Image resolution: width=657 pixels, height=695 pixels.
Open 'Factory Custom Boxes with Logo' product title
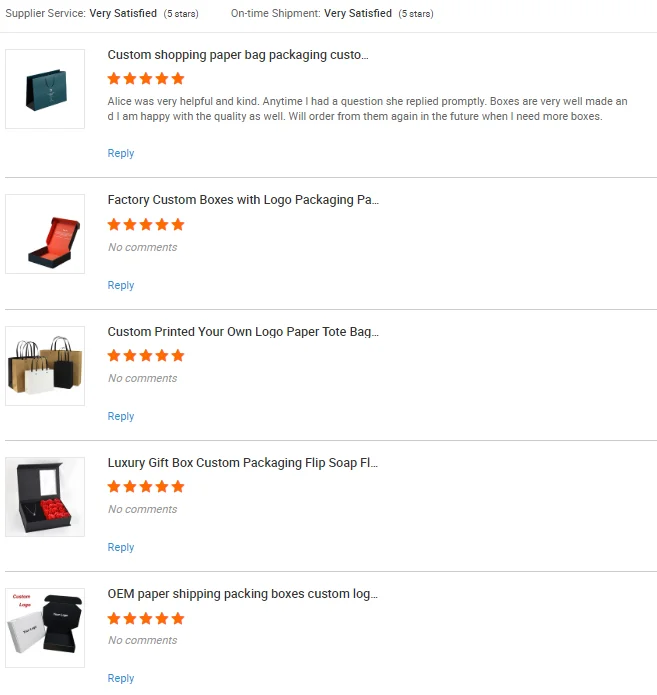click(x=243, y=200)
